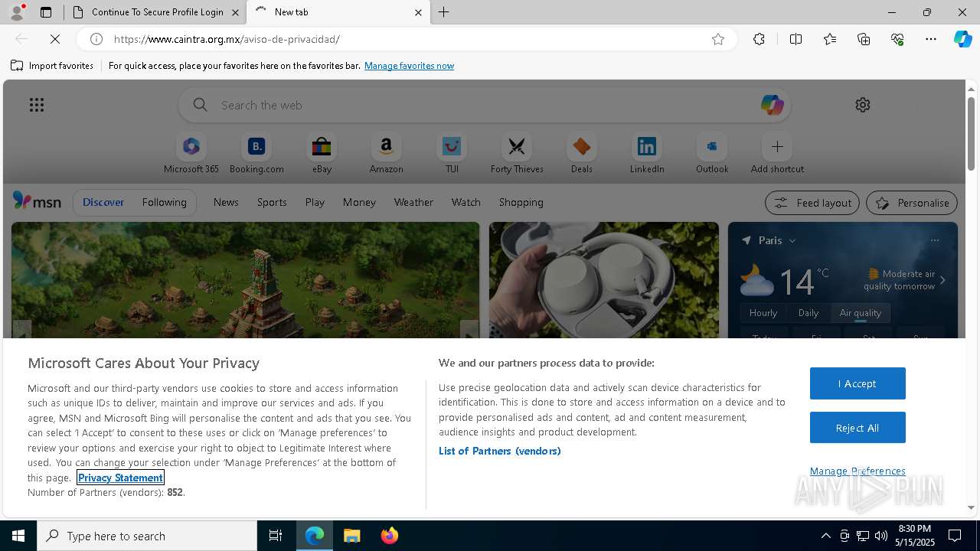Open the Amazon shortcut
The width and height of the screenshot is (980, 551).
coord(386,154)
